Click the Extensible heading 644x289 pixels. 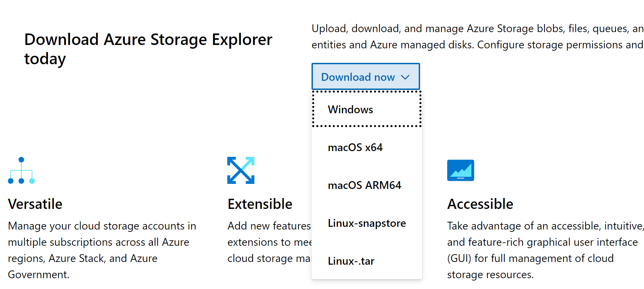[260, 204]
